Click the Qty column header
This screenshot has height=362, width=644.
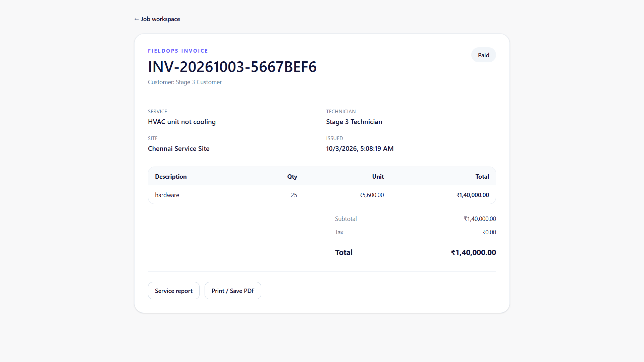tap(292, 177)
